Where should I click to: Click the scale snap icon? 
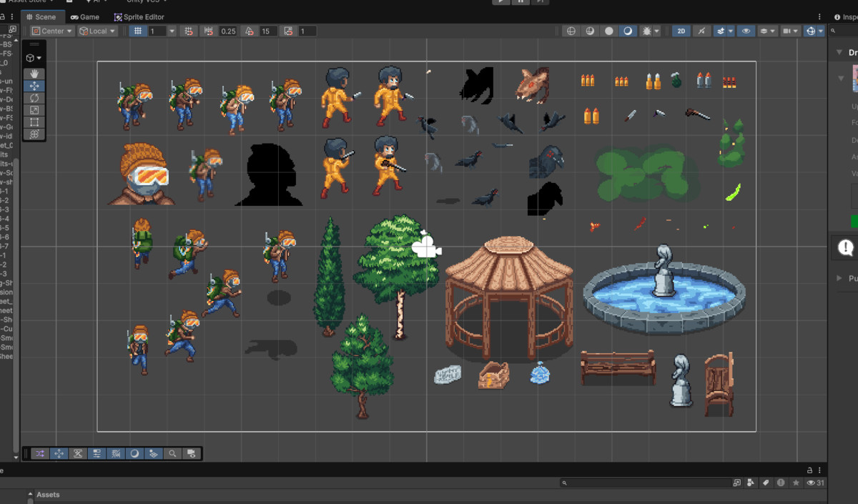tap(288, 31)
